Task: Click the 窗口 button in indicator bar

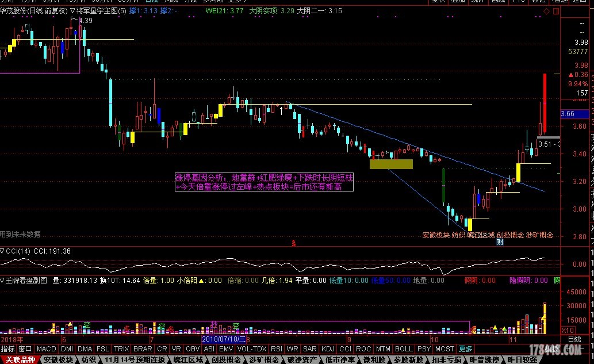Action: pyautogui.click(x=25, y=349)
